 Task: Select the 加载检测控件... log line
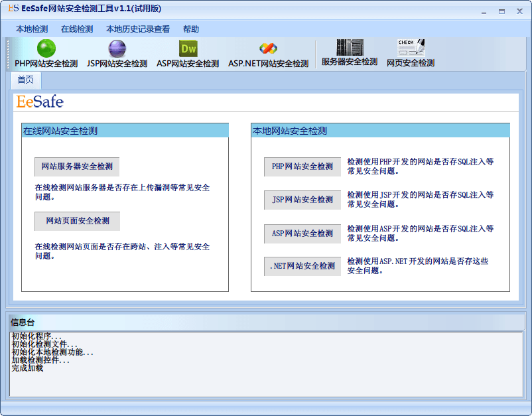point(40,360)
